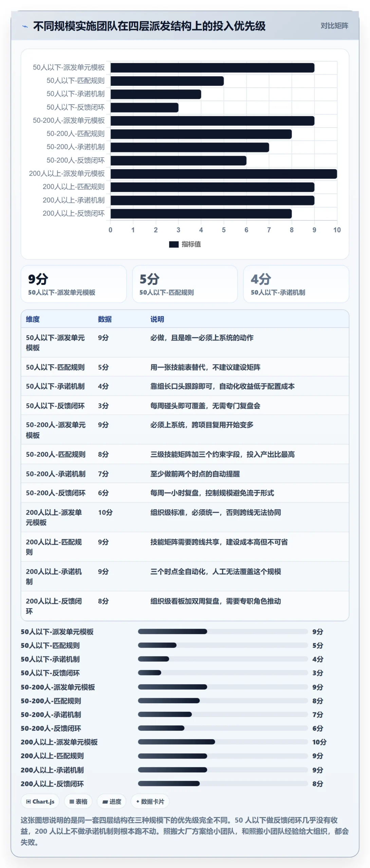Click the 指标值 legend color swatch
Viewport: 370px width, 868px height.
click(x=174, y=244)
